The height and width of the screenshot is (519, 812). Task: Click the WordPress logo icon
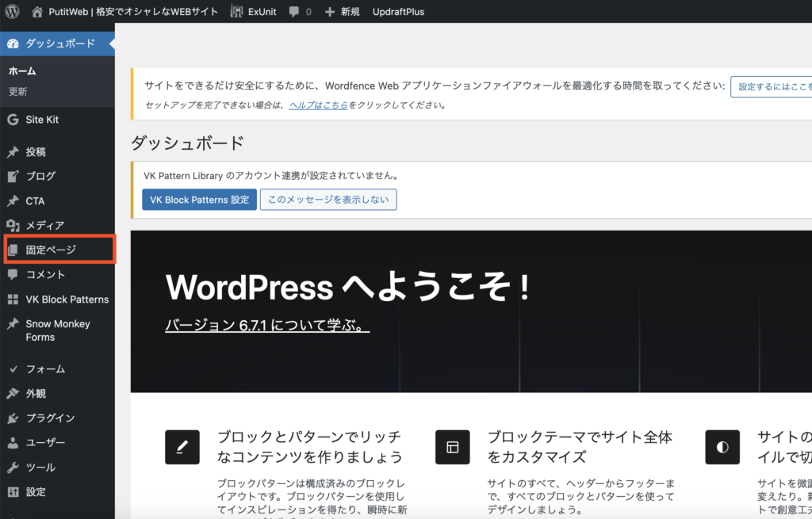pyautogui.click(x=12, y=12)
